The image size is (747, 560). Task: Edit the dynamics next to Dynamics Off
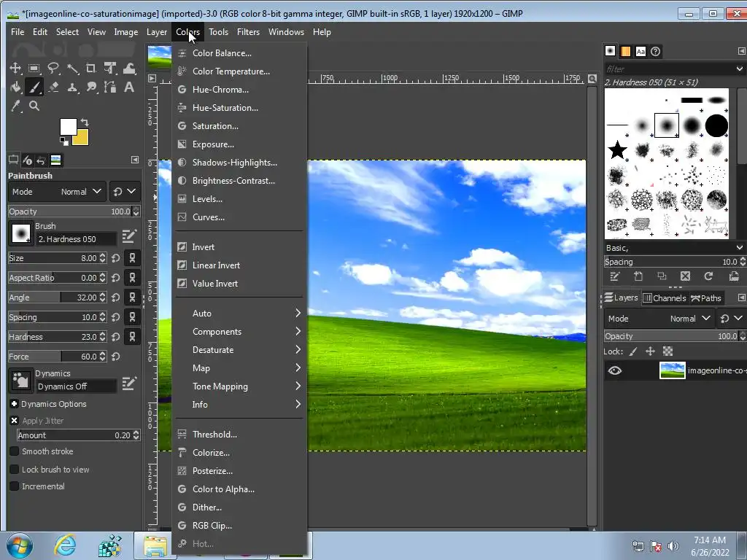[128, 384]
